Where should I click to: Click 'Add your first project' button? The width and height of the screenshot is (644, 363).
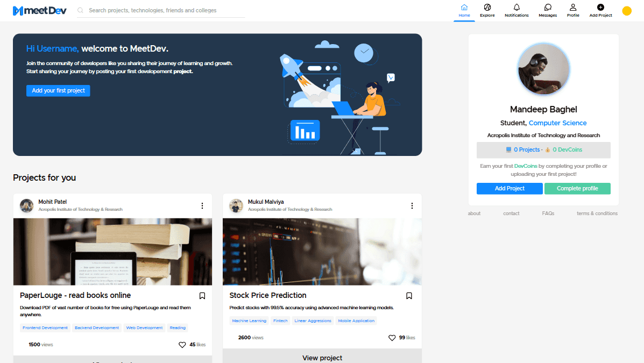[58, 91]
